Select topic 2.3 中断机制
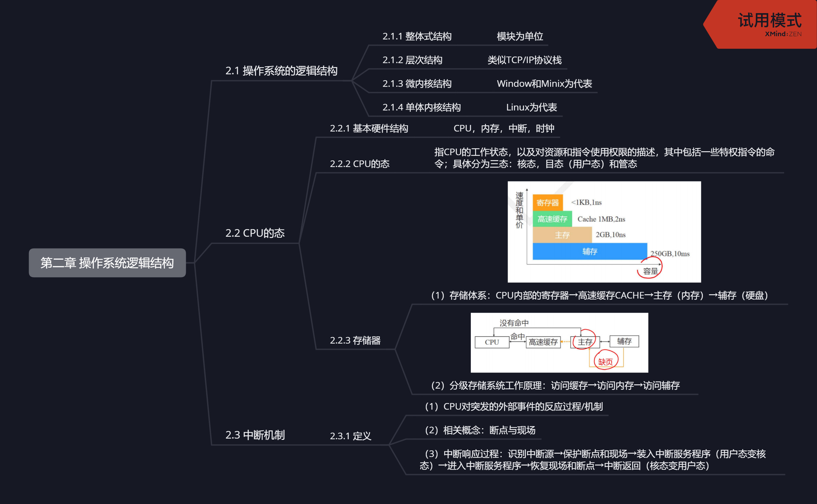 click(x=255, y=435)
